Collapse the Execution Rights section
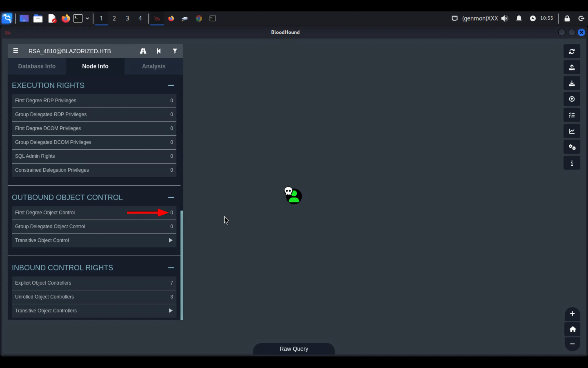588x368 pixels. click(x=171, y=85)
